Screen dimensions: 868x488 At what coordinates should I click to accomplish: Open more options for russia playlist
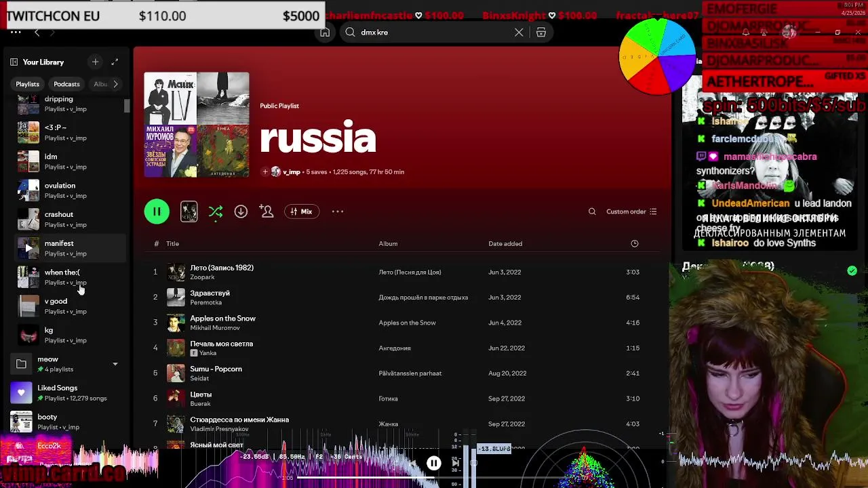[x=338, y=211]
